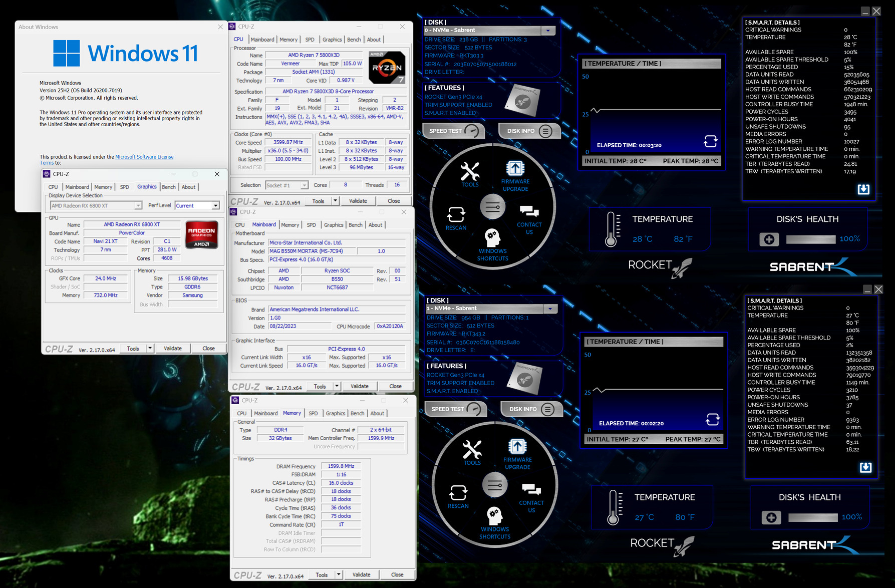
Task: Open Tools in the disk 0 Sabrent panel
Action: [x=470, y=175]
